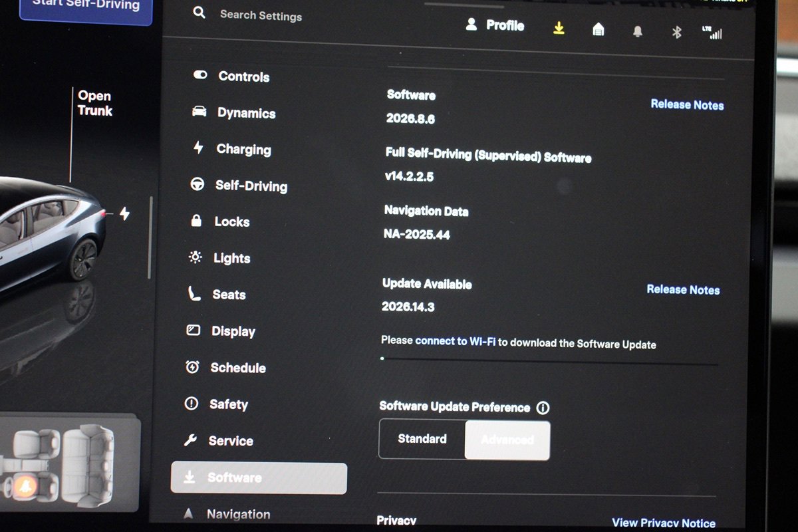Tap the Bluetooth icon
The height and width of the screenshot is (532, 798).
tap(677, 32)
